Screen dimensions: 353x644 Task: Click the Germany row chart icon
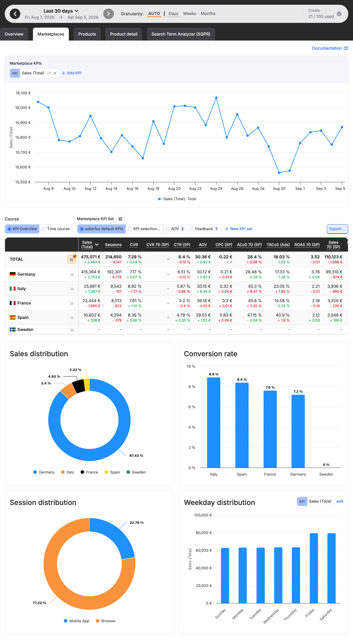pyautogui.click(x=72, y=274)
